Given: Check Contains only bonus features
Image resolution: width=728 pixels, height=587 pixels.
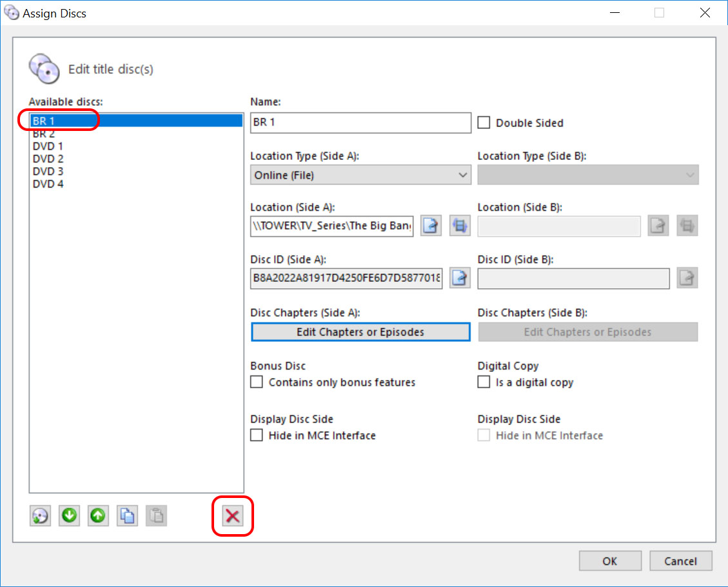Looking at the screenshot, I should pyautogui.click(x=256, y=383).
